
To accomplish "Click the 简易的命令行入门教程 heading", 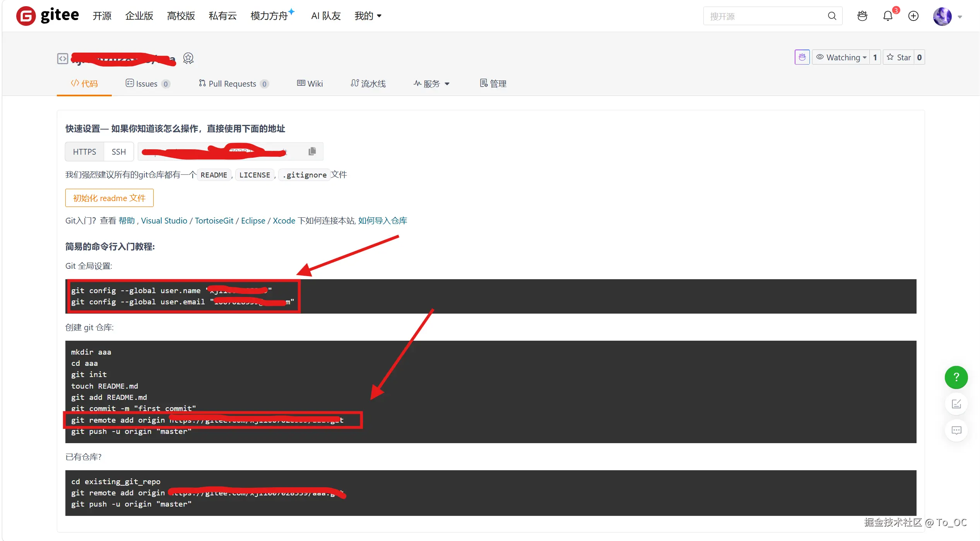I will click(110, 246).
